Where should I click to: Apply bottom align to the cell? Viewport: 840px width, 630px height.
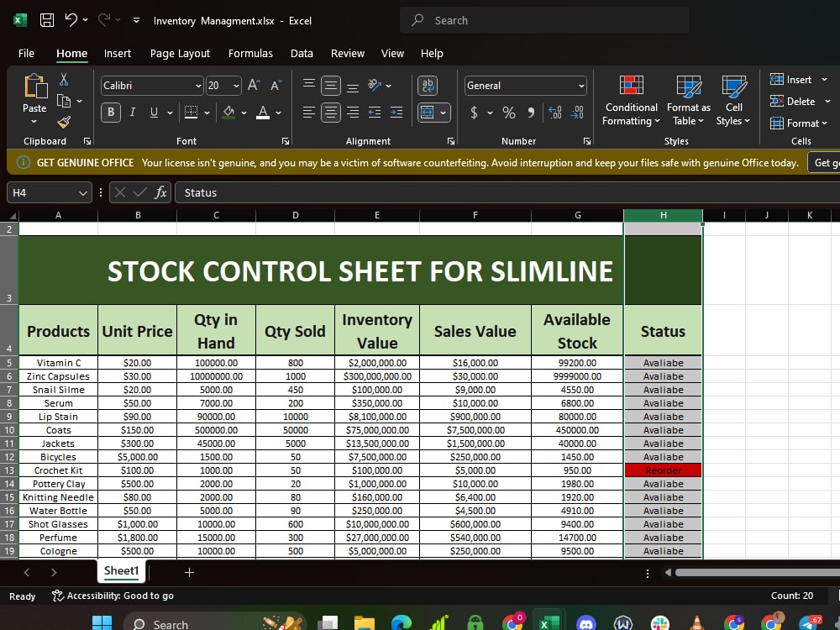pos(353,87)
